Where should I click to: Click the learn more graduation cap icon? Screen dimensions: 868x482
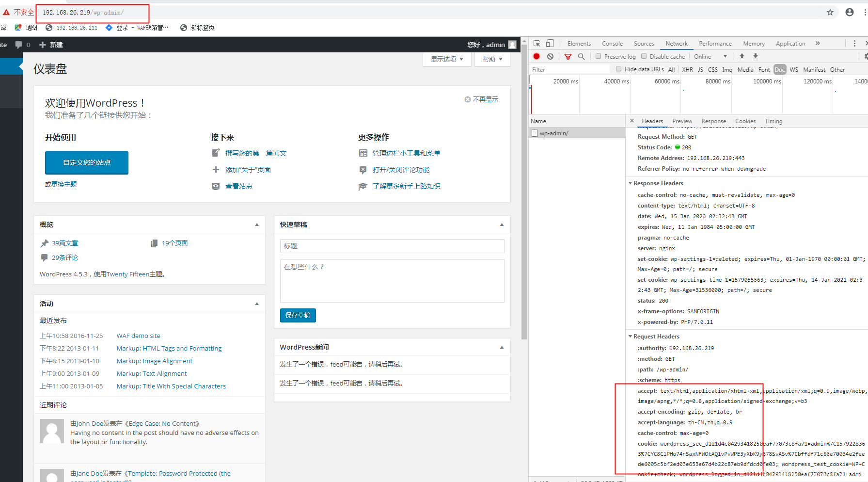(x=363, y=186)
